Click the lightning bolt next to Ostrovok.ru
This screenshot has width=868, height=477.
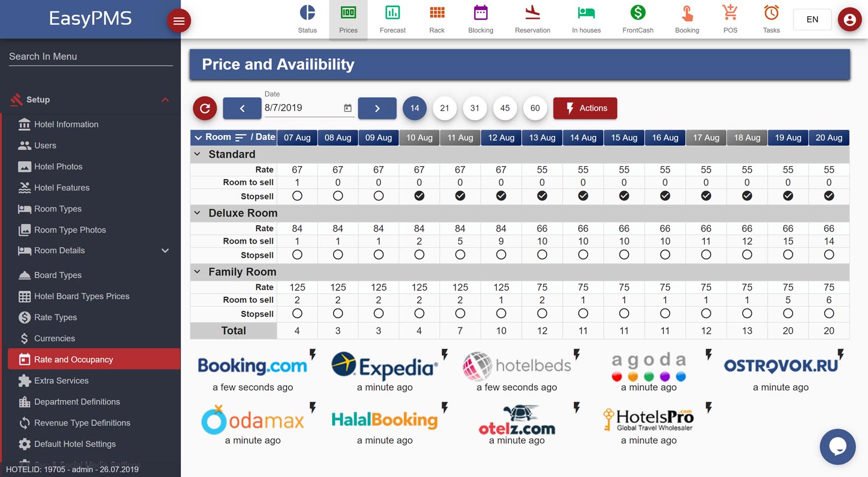[840, 354]
